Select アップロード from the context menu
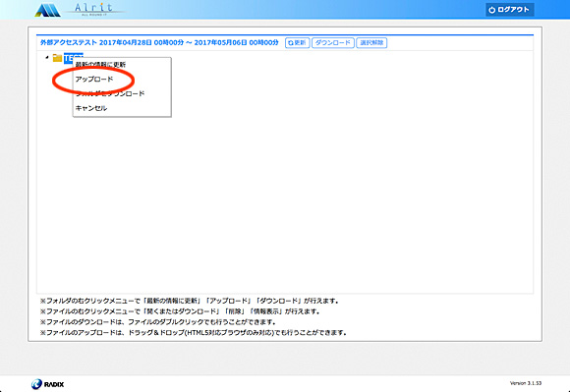The image size is (570, 392). pos(122,80)
